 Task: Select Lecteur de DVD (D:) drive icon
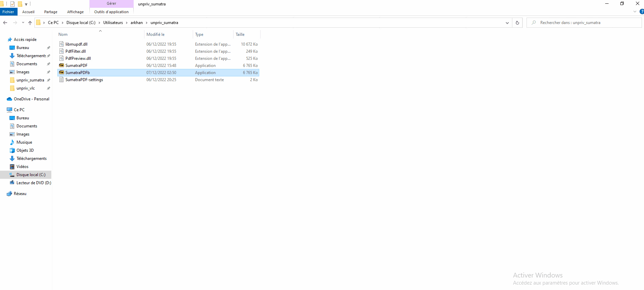pyautogui.click(x=12, y=183)
